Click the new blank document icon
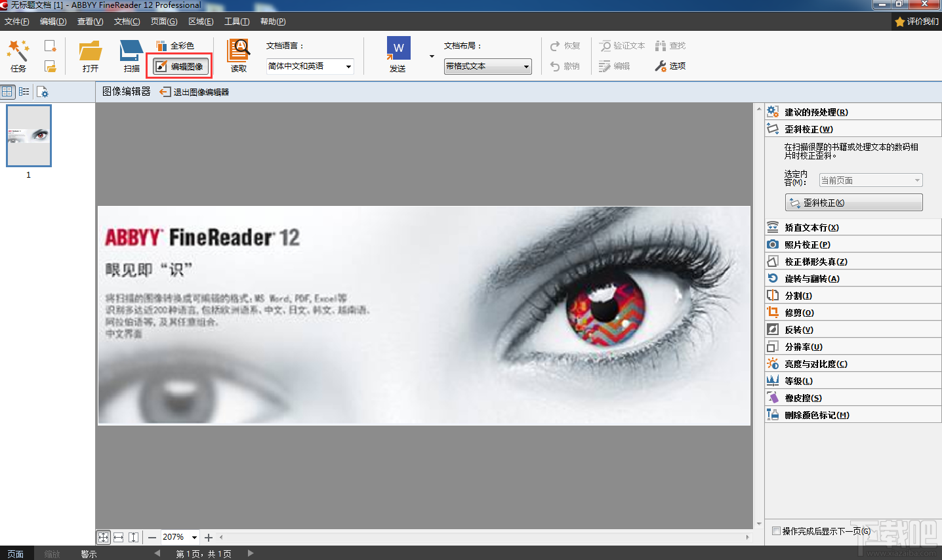The image size is (942, 560). (50, 46)
